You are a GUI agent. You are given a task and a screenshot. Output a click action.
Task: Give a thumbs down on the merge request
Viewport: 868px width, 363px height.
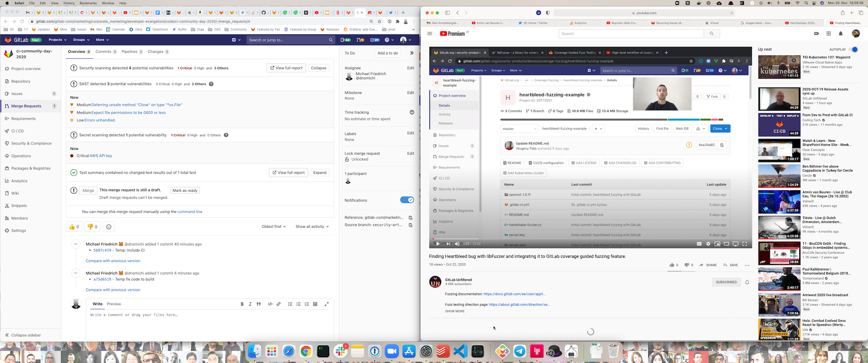[93, 227]
